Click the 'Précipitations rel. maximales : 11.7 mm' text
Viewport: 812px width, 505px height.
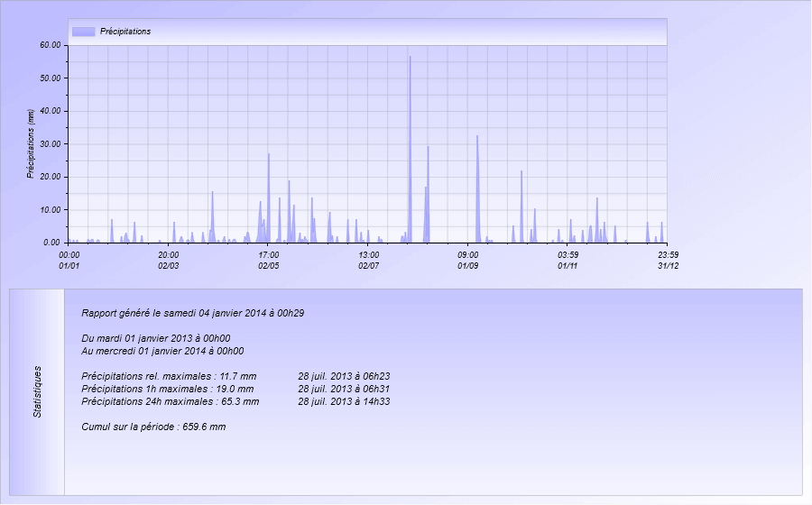tap(169, 376)
